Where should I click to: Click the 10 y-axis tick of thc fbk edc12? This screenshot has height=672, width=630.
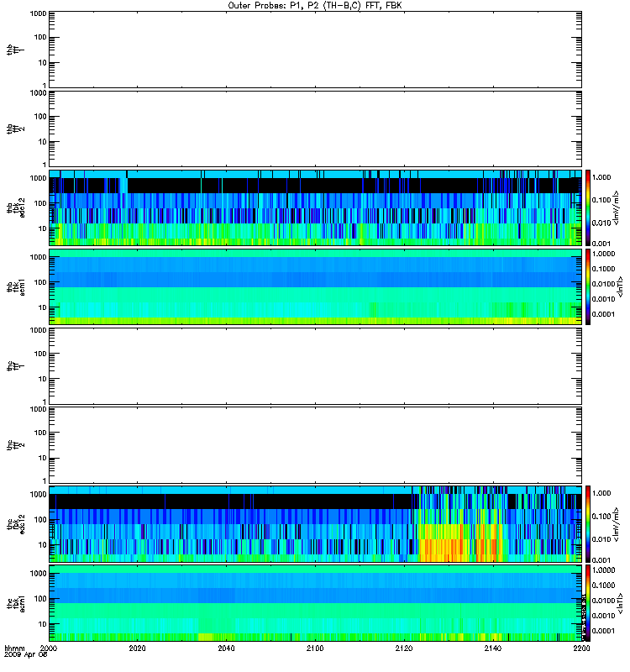tap(42, 545)
